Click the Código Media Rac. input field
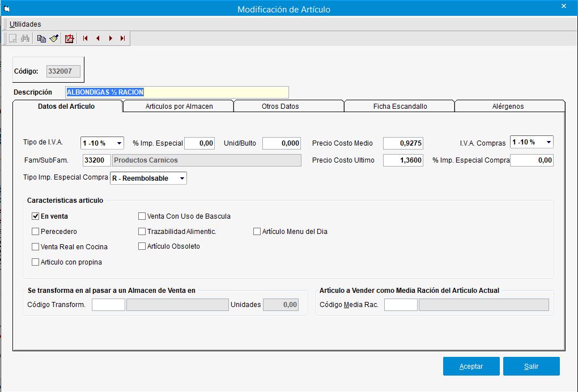Screen dimensions: 578x392 [401, 305]
